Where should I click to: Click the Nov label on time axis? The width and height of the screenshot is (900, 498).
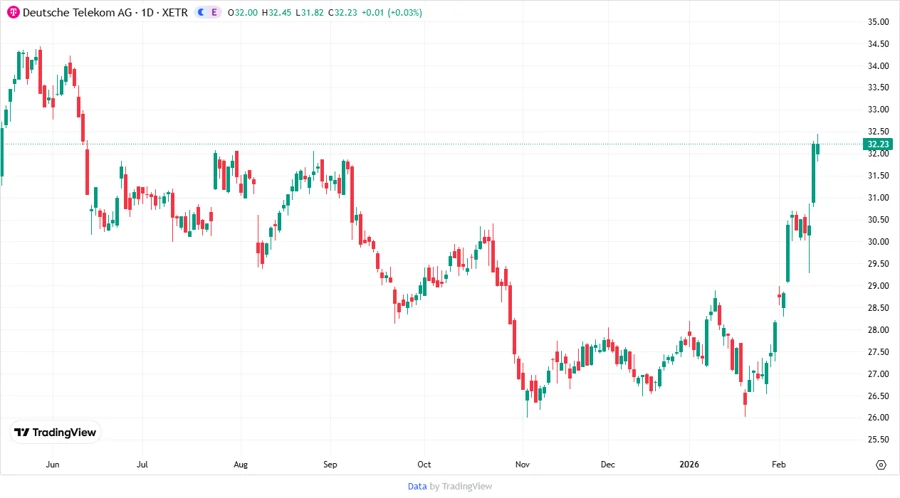coord(522,464)
